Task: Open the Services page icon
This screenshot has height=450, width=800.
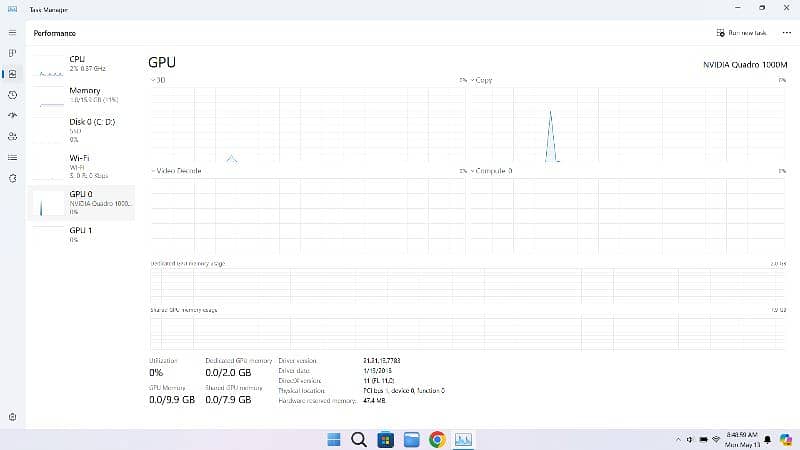Action: click(12, 178)
